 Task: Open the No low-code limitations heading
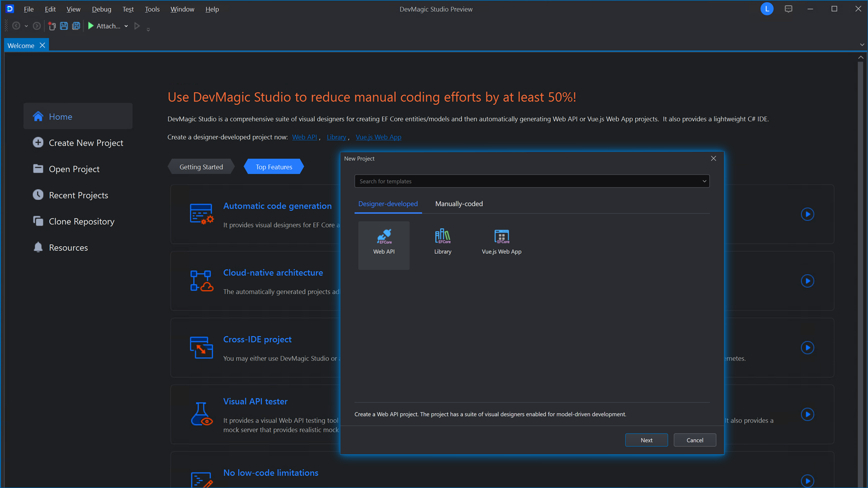coord(271,473)
